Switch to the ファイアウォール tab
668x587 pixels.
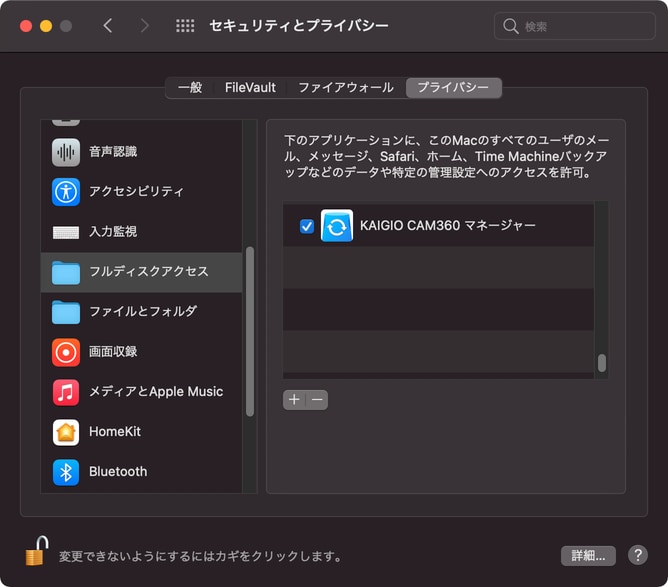point(346,87)
